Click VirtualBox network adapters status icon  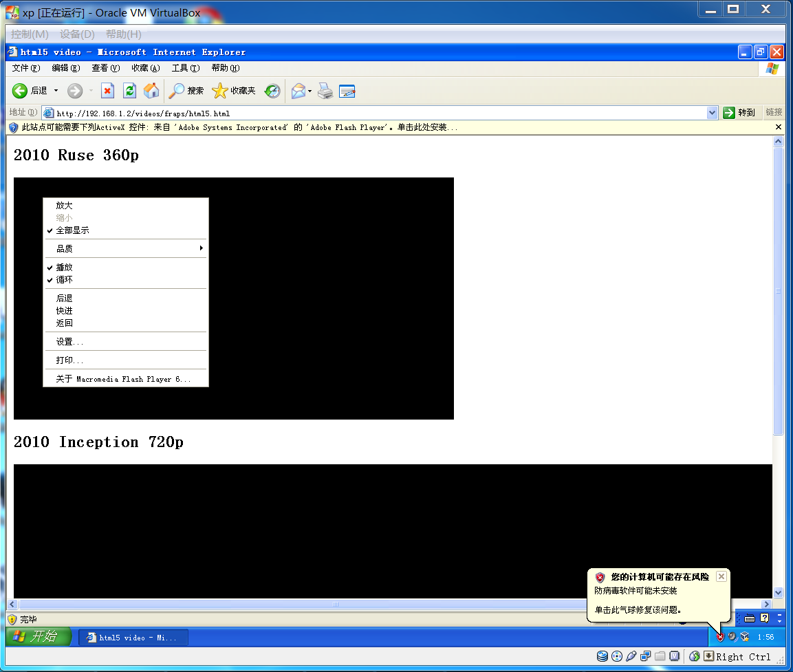tap(645, 656)
